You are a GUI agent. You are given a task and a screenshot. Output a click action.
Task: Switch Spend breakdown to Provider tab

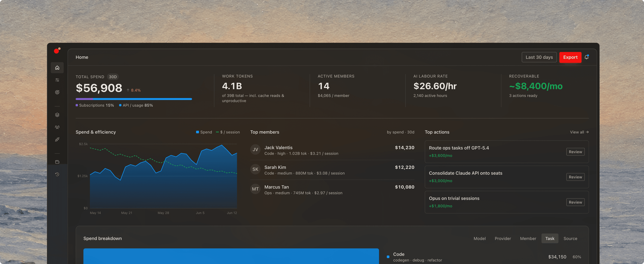[x=502, y=239]
